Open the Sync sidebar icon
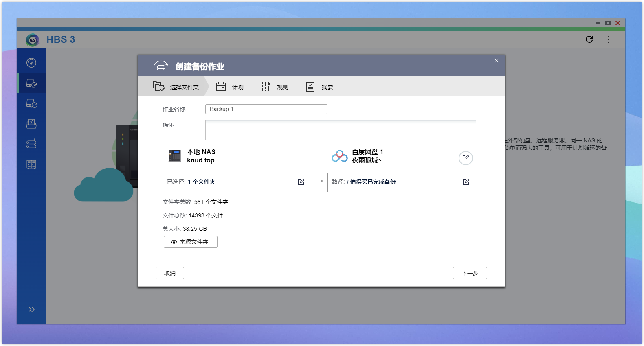 tap(31, 104)
